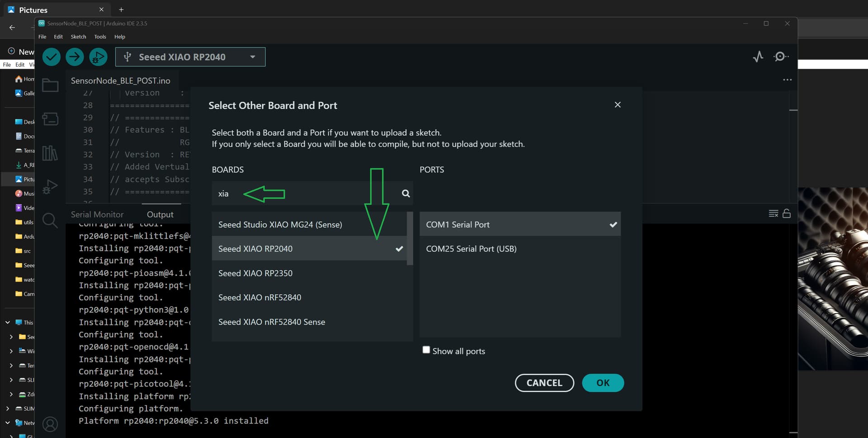This screenshot has height=438, width=868.
Task: Expand the This PC tree node
Action: coord(8,322)
